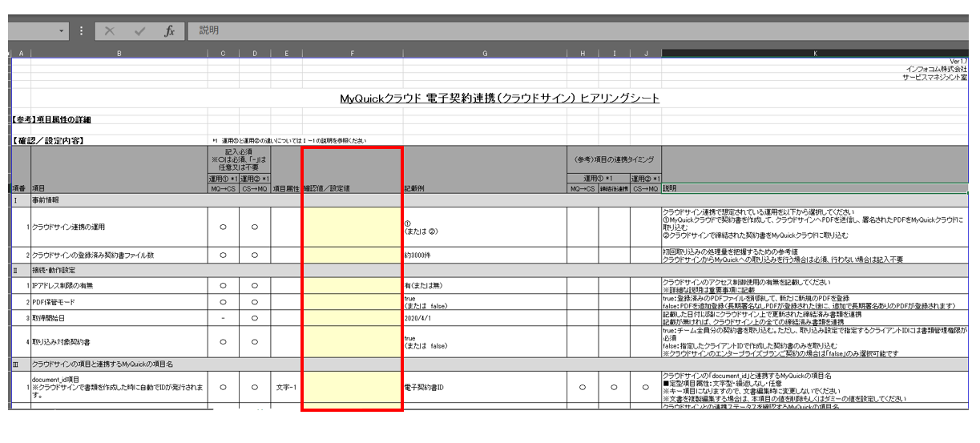The width and height of the screenshot is (980, 443).
Task: Click the three-dot handle beside the Name Box
Action: point(81,31)
